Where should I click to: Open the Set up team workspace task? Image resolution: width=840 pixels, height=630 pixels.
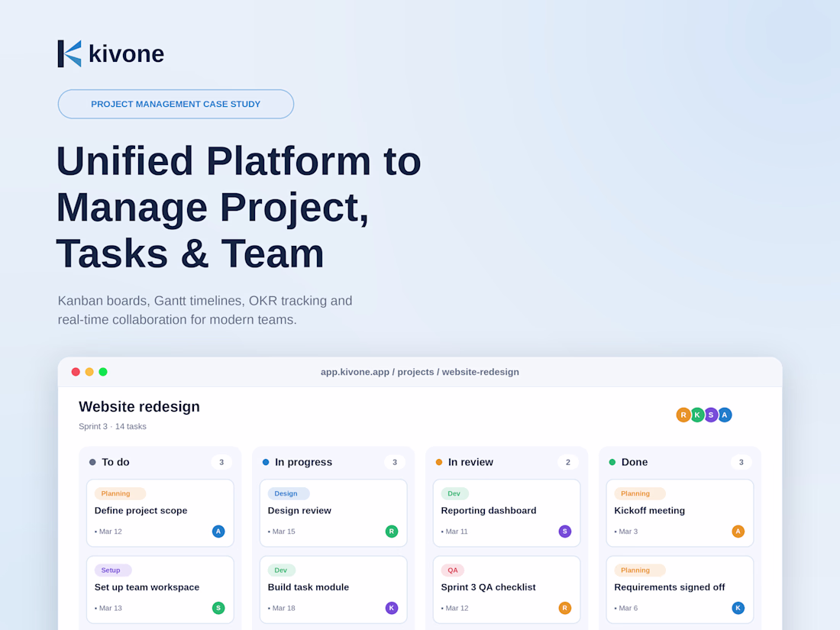point(160,590)
